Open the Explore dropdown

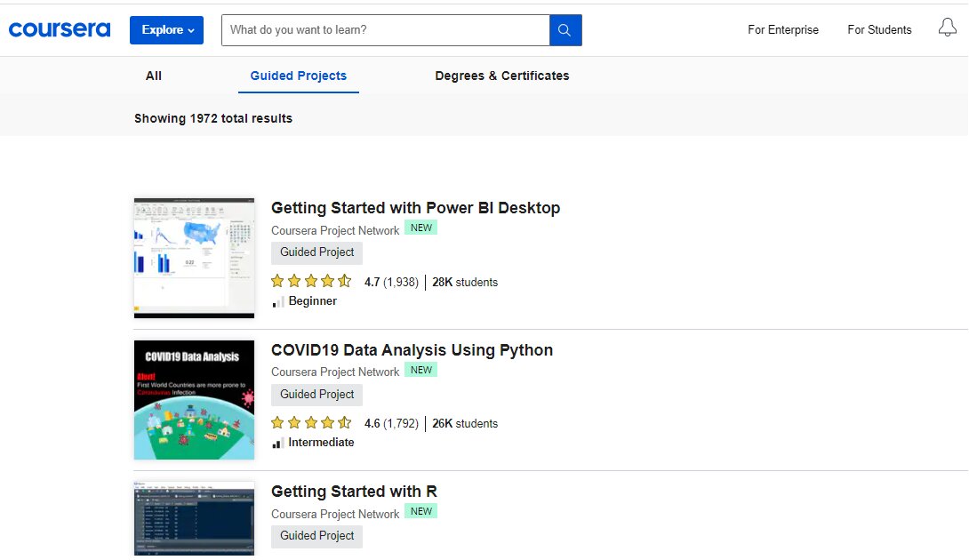166,29
